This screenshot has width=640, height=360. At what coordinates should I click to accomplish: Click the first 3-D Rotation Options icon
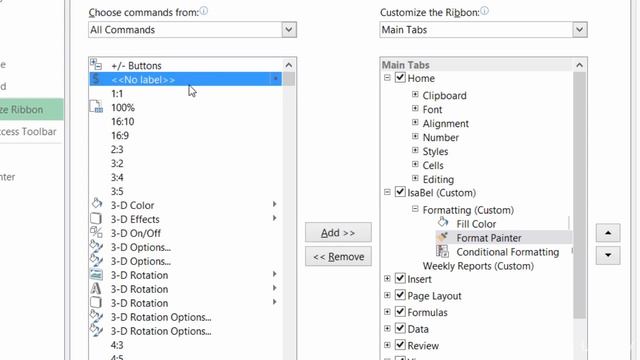tap(96, 316)
